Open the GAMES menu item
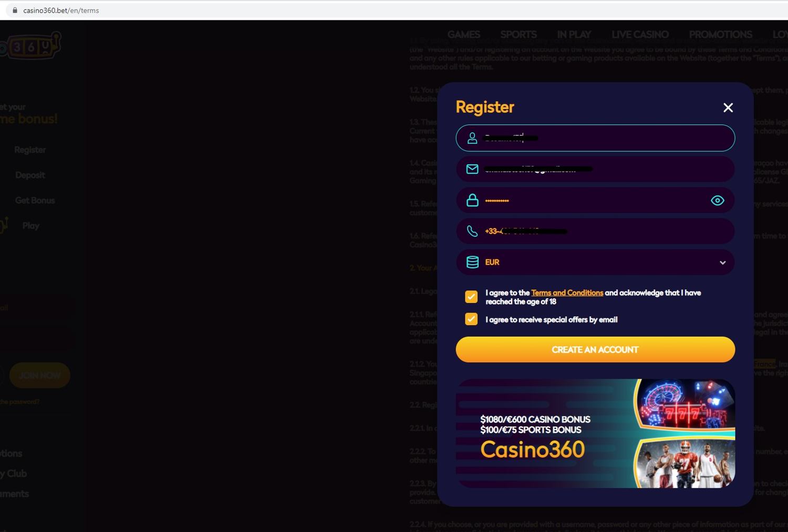Screen dimensions: 788x532 [x=463, y=35]
